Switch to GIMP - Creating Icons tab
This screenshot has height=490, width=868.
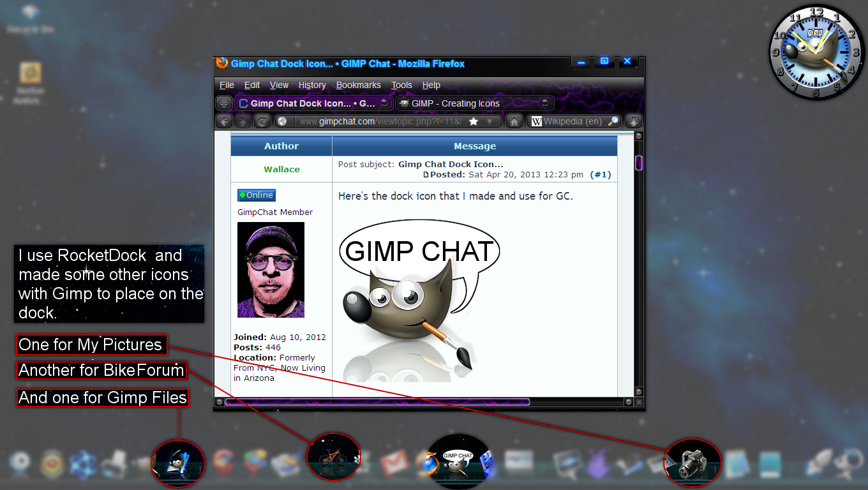pos(474,103)
